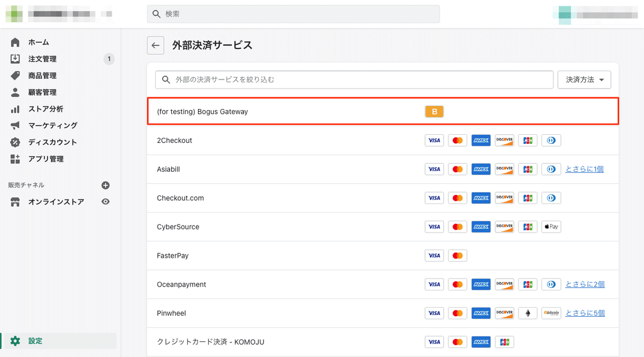The width and height of the screenshot is (644, 357).
Task: Click the ホーム house icon
Action: coord(15,42)
